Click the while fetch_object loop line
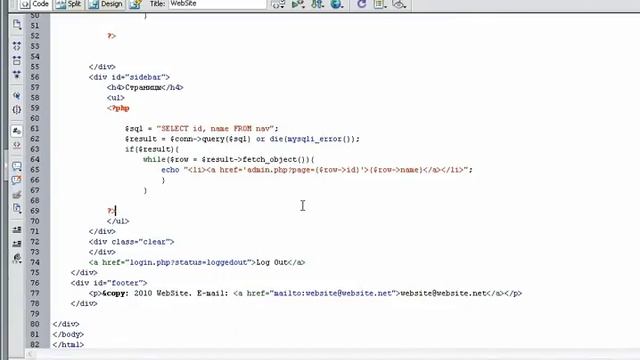 [229, 160]
